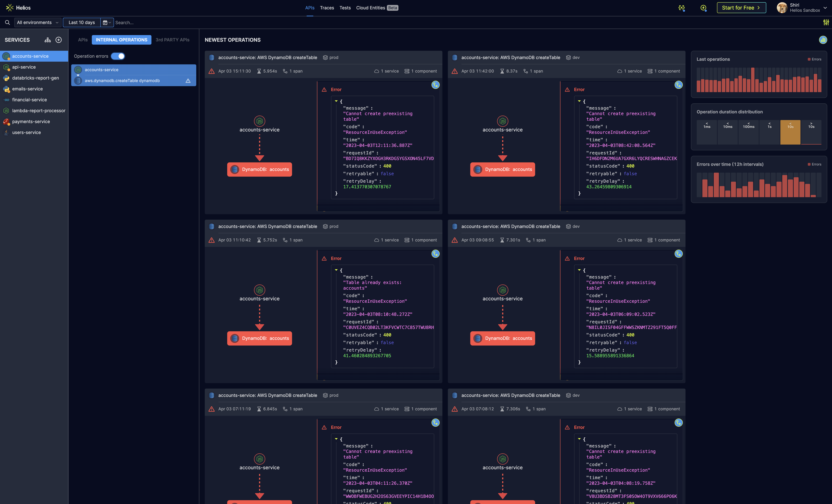Select users-service in sidebar

click(34, 132)
